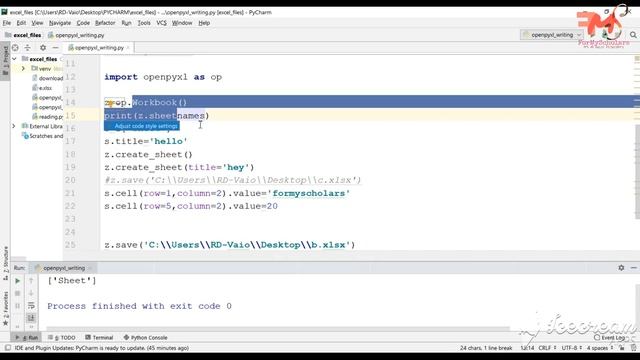
Task: Click the Run console horizontal scrollbar
Action: pyautogui.click(x=278, y=328)
